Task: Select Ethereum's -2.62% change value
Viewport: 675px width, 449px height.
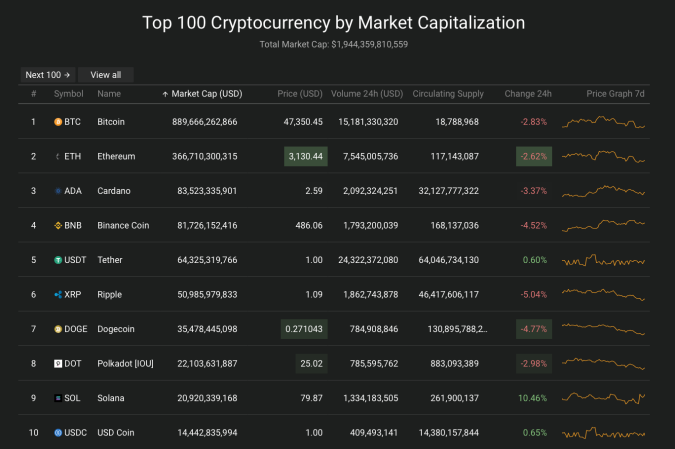Action: pos(534,156)
